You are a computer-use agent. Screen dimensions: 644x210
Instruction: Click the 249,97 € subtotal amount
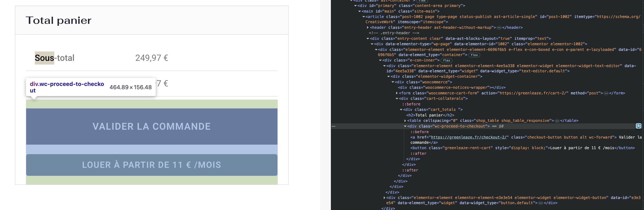pyautogui.click(x=152, y=58)
